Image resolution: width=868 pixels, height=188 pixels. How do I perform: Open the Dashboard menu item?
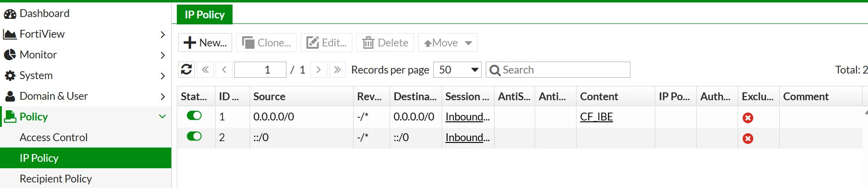[x=44, y=13]
